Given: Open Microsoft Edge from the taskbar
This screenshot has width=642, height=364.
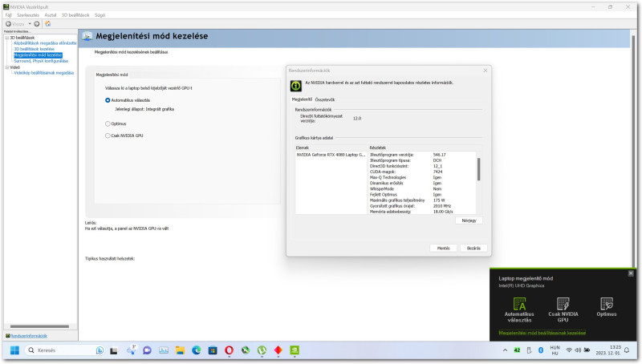Looking at the screenshot, I should coord(197,350).
